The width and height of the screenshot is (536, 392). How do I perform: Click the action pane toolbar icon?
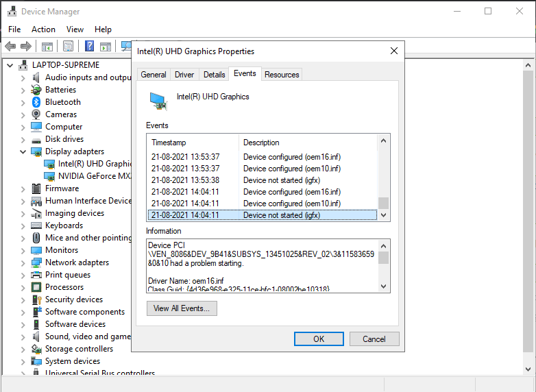click(x=106, y=46)
